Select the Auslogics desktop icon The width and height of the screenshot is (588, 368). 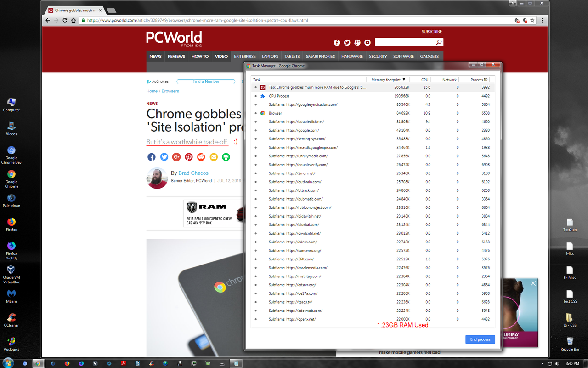click(x=11, y=344)
